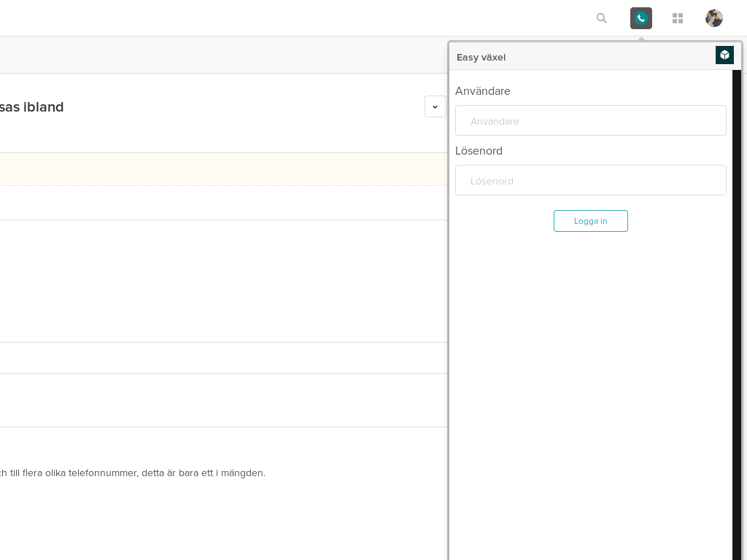Toggle the Easy växel phone icon

tap(641, 18)
